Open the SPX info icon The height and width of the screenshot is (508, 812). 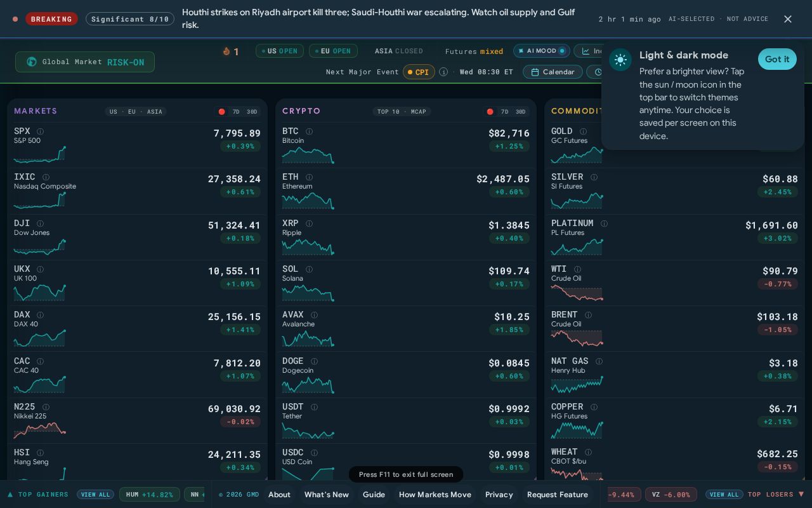[x=40, y=131]
